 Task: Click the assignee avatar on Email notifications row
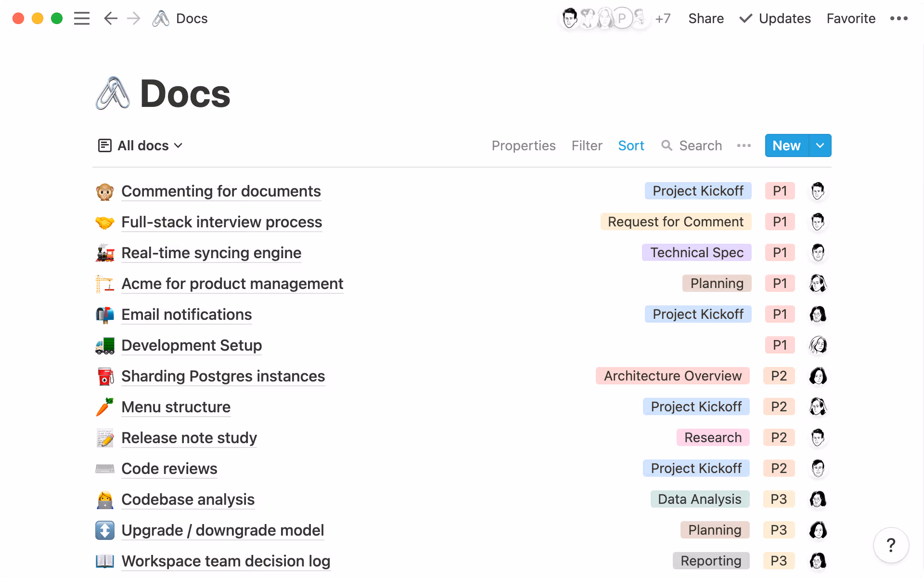click(818, 314)
